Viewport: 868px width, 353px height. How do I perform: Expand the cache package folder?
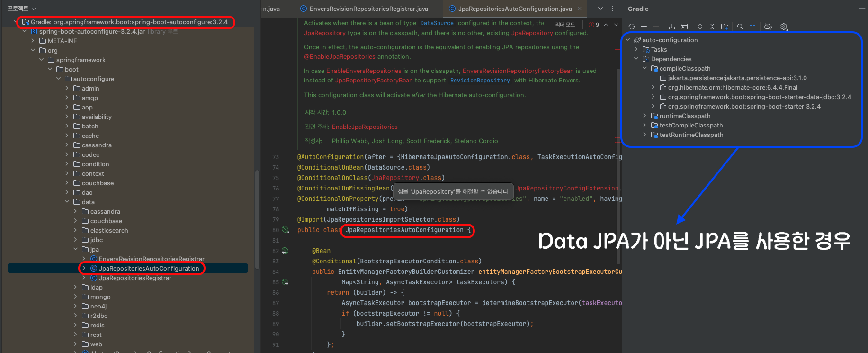[67, 136]
